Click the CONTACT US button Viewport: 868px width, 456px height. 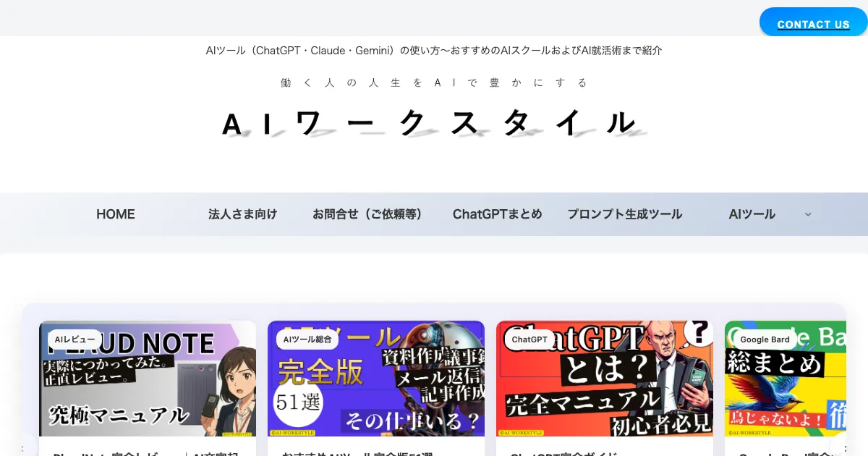click(814, 23)
